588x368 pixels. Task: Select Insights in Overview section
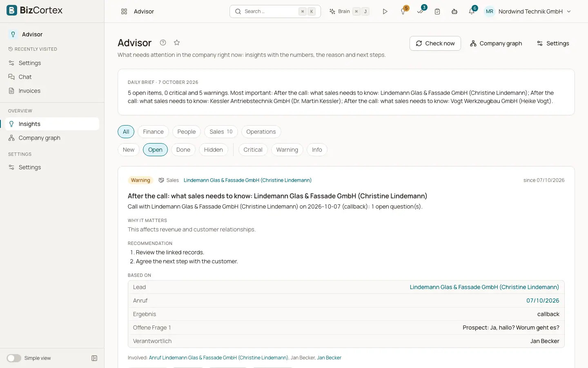(52, 124)
